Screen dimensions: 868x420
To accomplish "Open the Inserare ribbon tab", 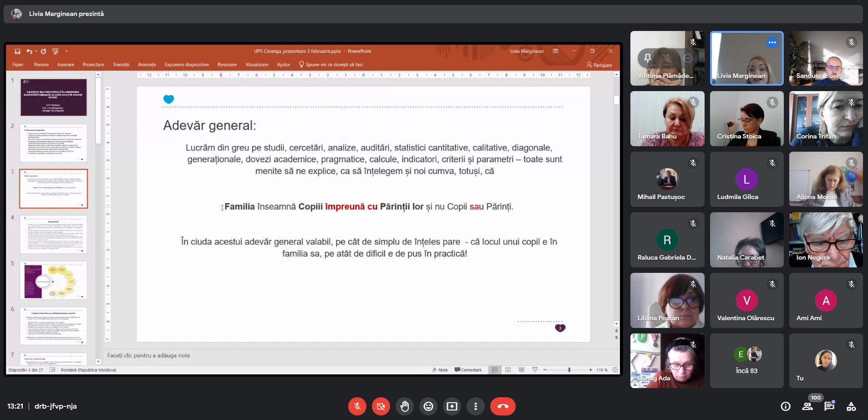I will pos(66,65).
